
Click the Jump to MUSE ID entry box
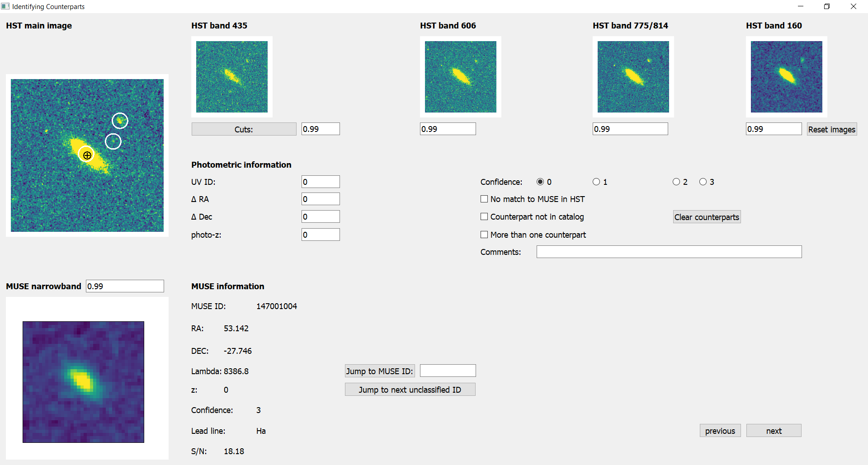click(448, 371)
